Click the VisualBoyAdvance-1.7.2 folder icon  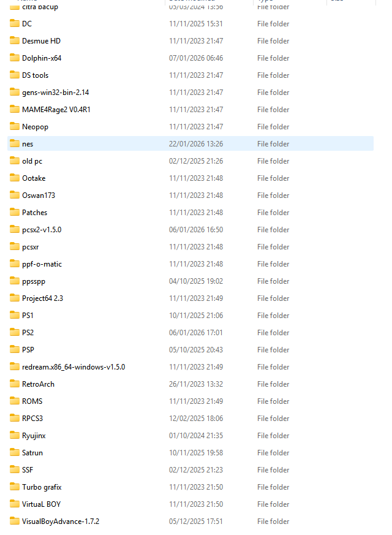coord(15,521)
